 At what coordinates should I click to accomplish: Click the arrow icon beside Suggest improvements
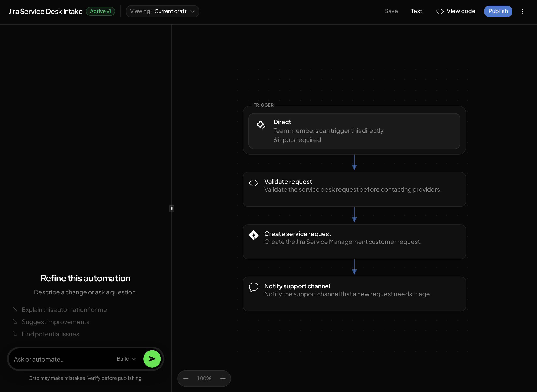(x=15, y=321)
